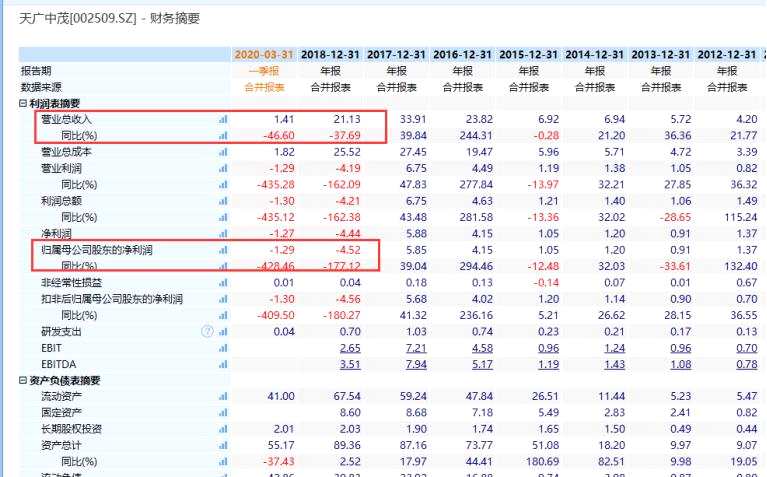Open EBIT value 2.65 for 2018
The image size is (767, 477).
(x=350, y=348)
